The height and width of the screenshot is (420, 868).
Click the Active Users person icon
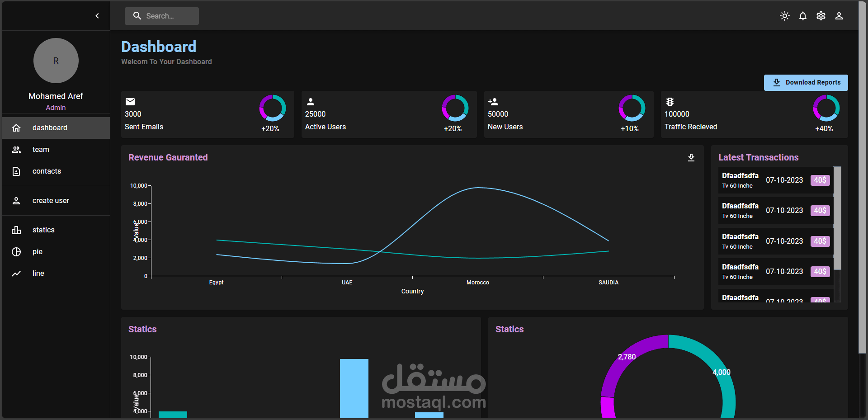point(311,102)
